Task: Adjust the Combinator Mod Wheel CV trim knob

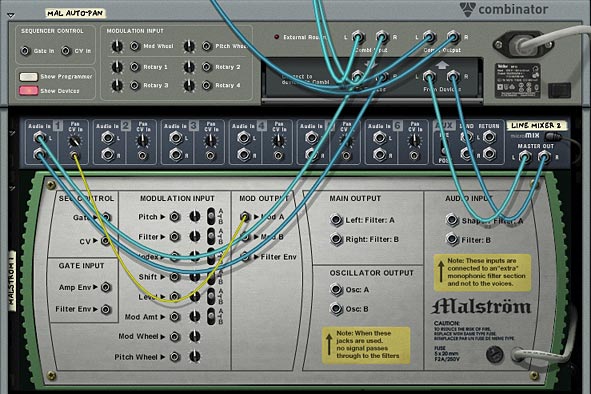Action: pyautogui.click(x=117, y=46)
